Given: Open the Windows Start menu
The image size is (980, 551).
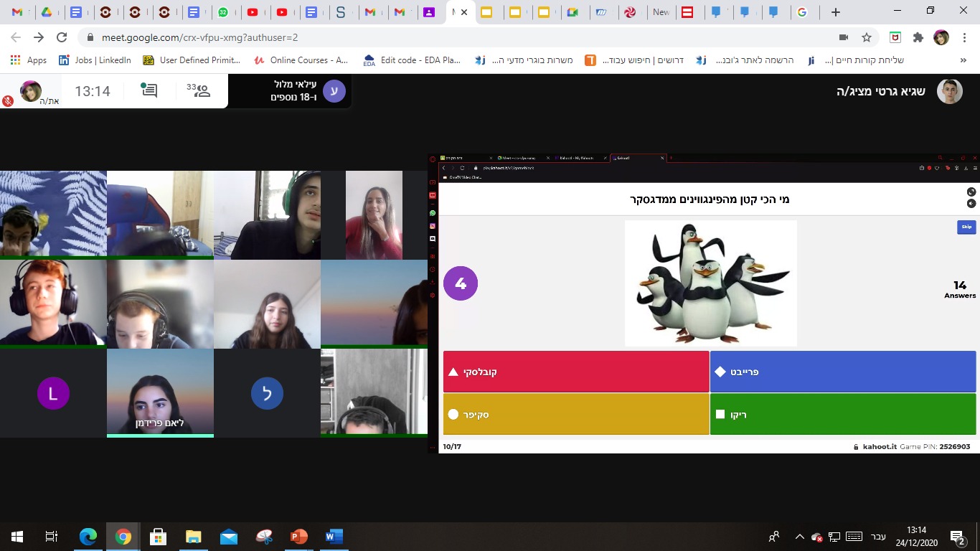Looking at the screenshot, I should click(x=17, y=536).
